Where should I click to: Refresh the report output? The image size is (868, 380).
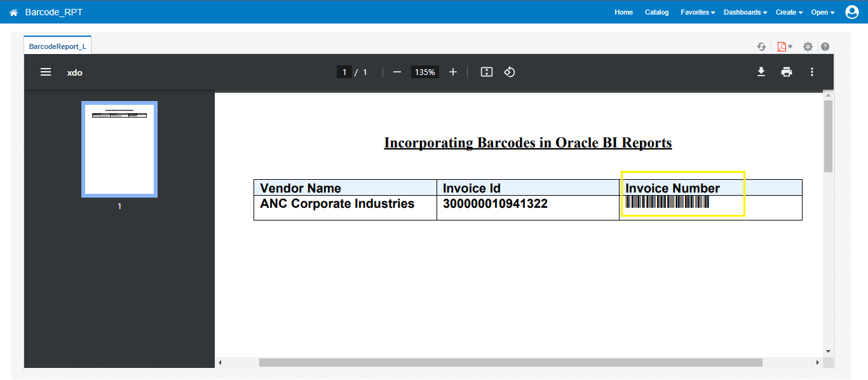tap(761, 46)
